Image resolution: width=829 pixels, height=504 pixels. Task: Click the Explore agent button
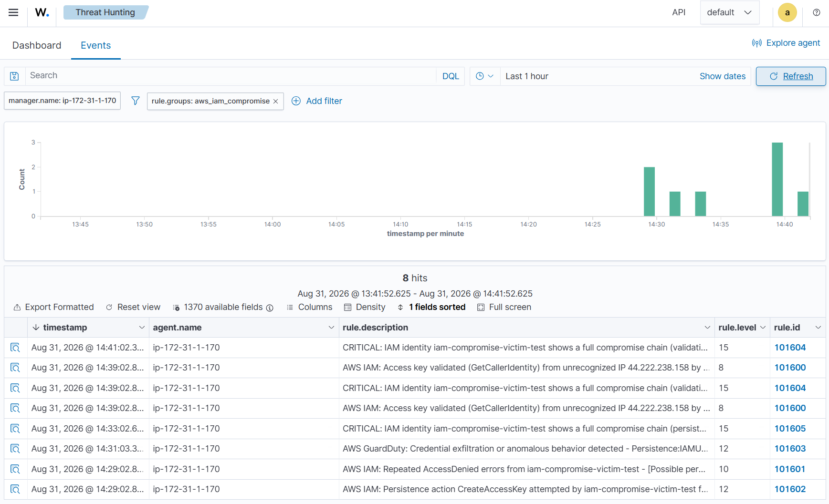[x=786, y=43]
